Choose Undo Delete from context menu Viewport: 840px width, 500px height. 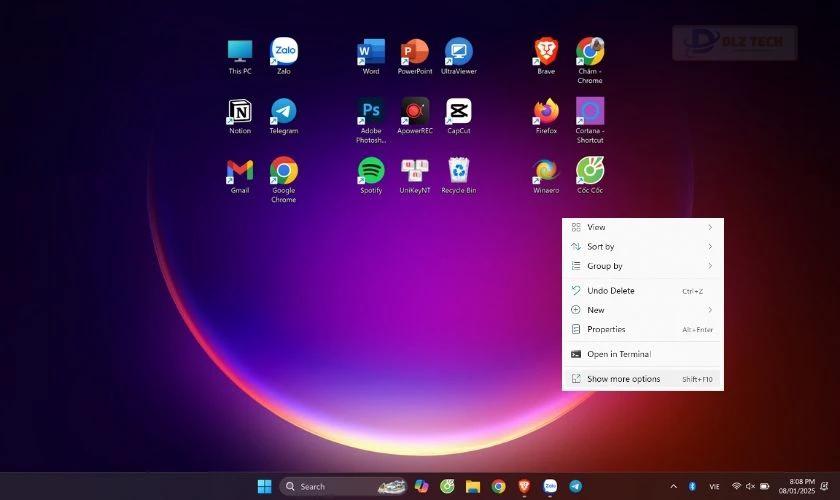642,290
